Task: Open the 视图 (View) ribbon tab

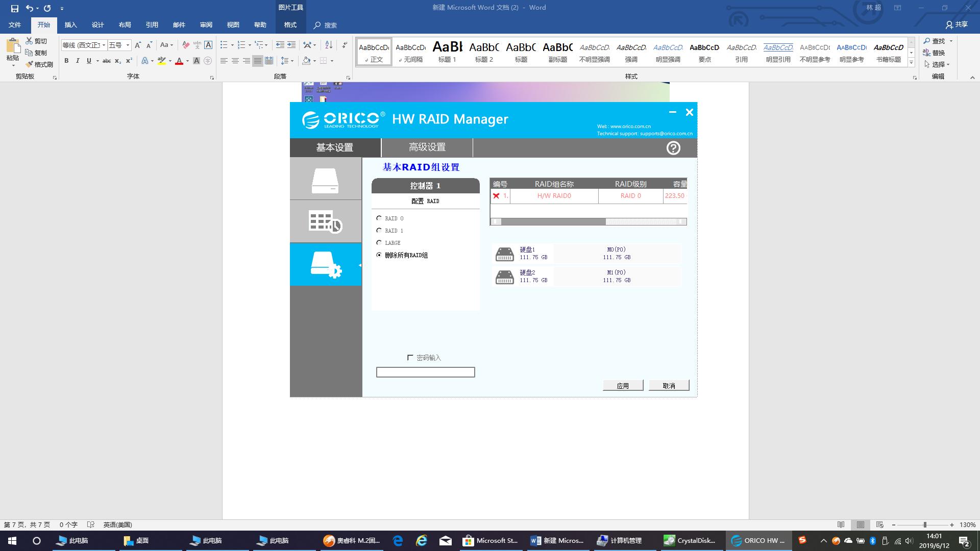Action: (x=233, y=24)
